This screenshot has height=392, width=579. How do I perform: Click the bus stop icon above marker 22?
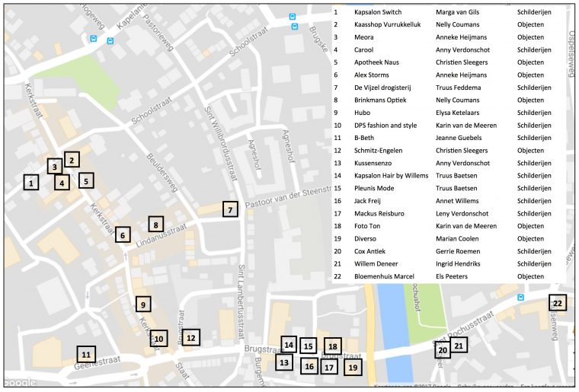pos(520,298)
